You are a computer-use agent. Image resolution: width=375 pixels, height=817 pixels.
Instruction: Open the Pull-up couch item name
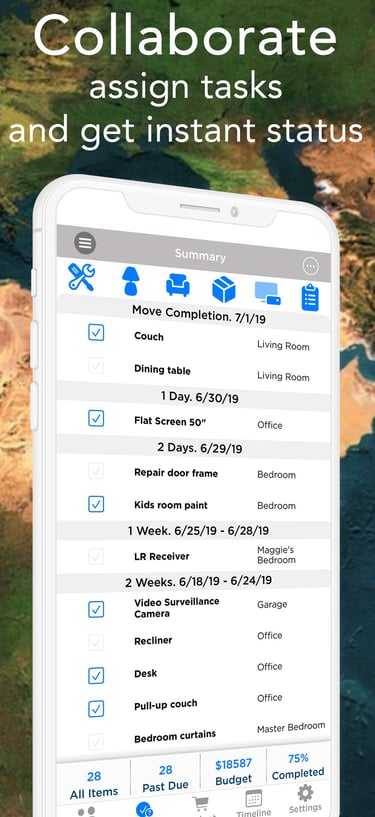[x=166, y=705]
